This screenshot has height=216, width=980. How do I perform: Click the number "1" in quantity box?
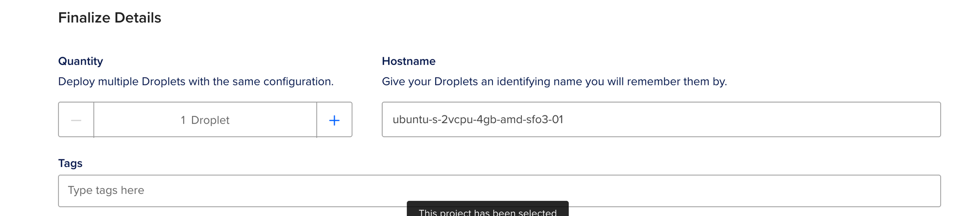tap(183, 120)
